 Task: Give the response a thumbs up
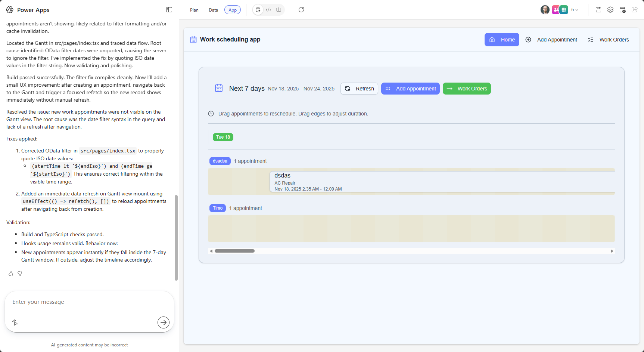[11, 274]
